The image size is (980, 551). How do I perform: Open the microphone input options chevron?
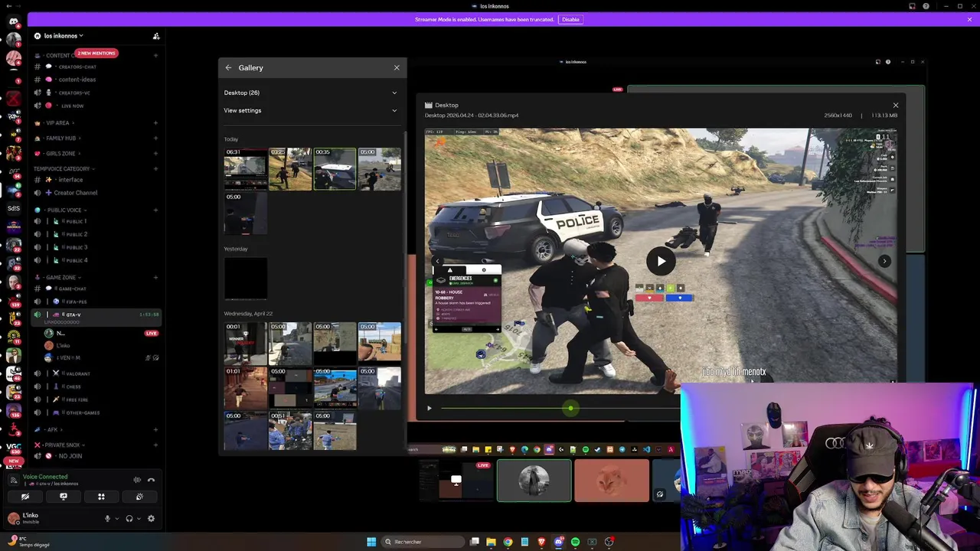click(116, 519)
